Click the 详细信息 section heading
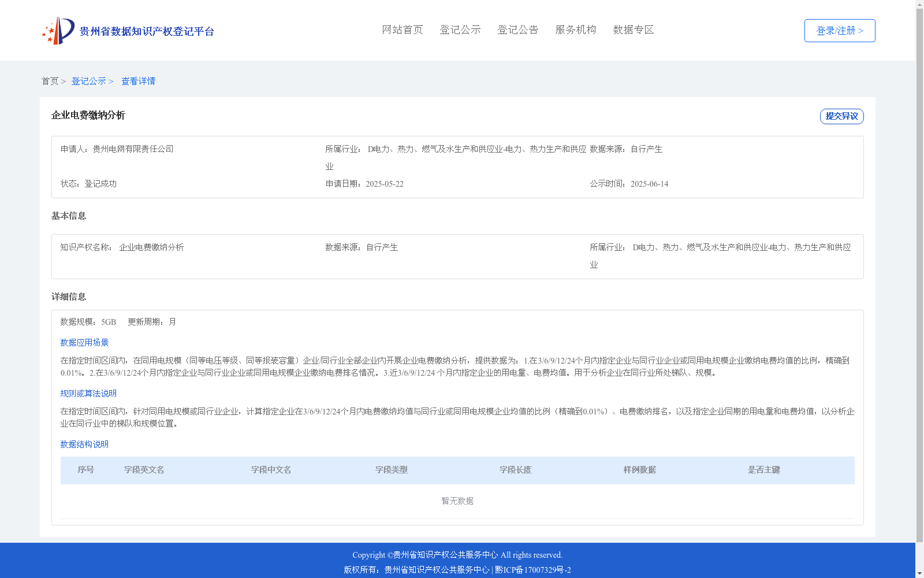 pos(69,297)
